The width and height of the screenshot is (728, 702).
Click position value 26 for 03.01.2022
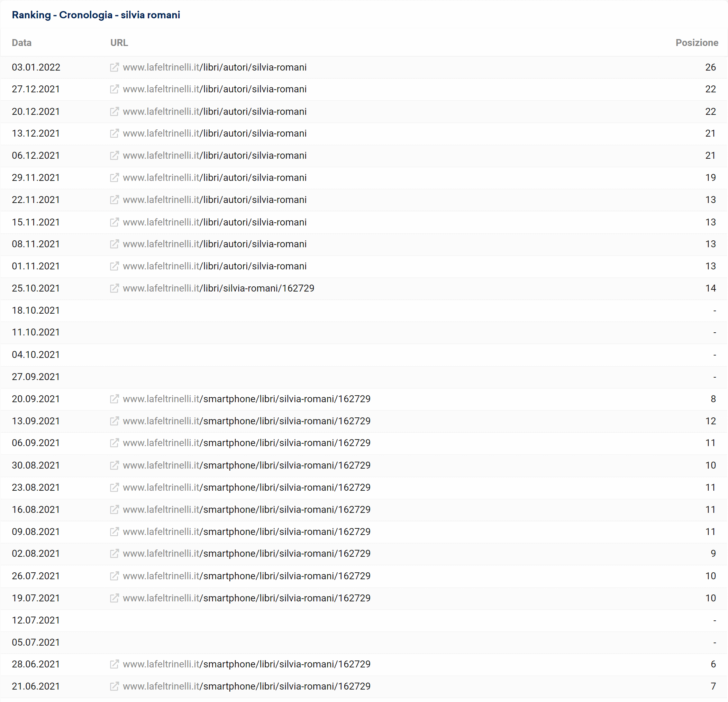711,67
